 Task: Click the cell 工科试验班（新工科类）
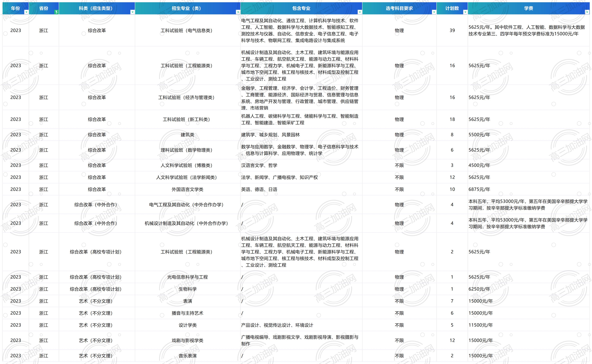[188, 119]
